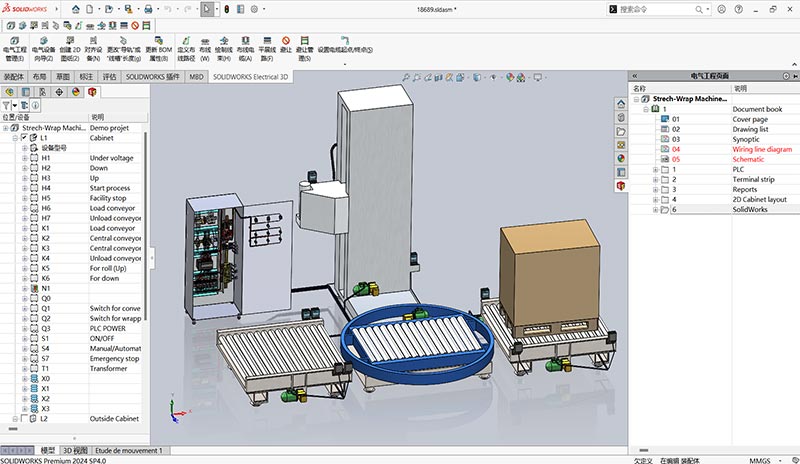Viewport: 800px width, 464px height.
Task: Click the home icon in quick access bar
Action: (x=76, y=9)
